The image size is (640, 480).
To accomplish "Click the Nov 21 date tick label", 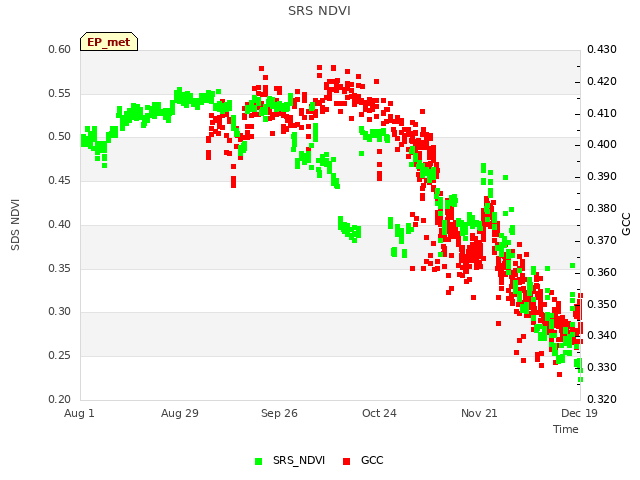I will coord(479,413).
